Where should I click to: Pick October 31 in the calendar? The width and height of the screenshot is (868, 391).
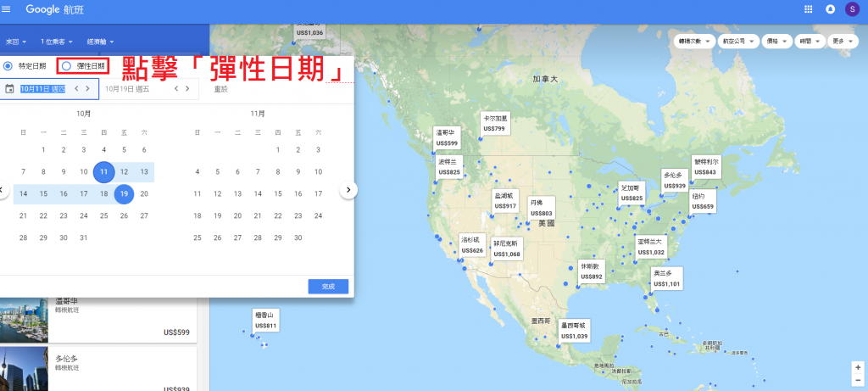tap(84, 237)
